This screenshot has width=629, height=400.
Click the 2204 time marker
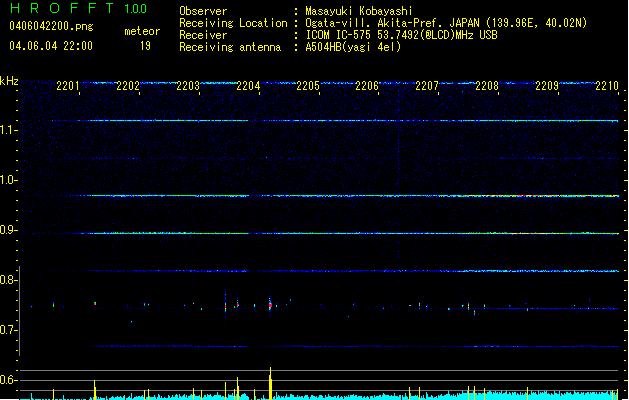(248, 86)
